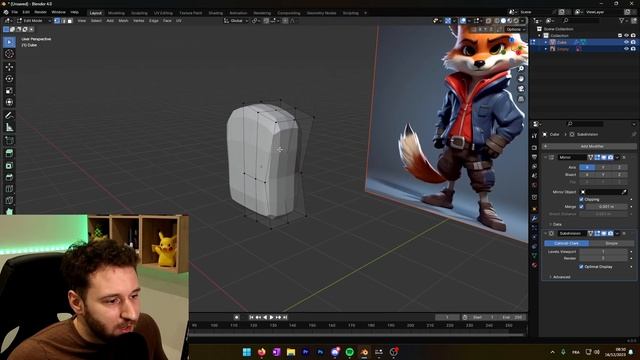Switch to edge select mode

coord(64,20)
